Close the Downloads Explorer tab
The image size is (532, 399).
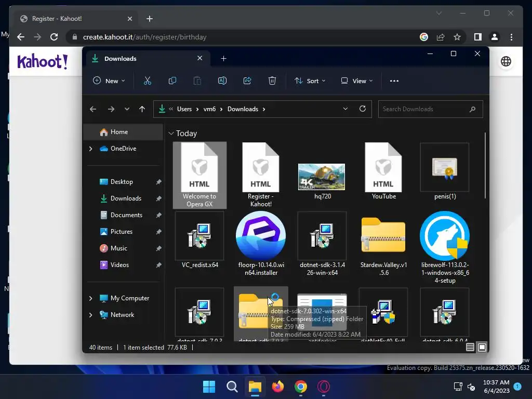coord(200,58)
